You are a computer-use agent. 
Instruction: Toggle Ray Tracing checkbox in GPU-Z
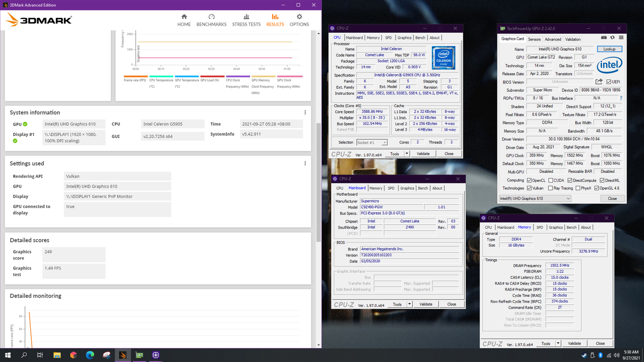[x=550, y=188]
